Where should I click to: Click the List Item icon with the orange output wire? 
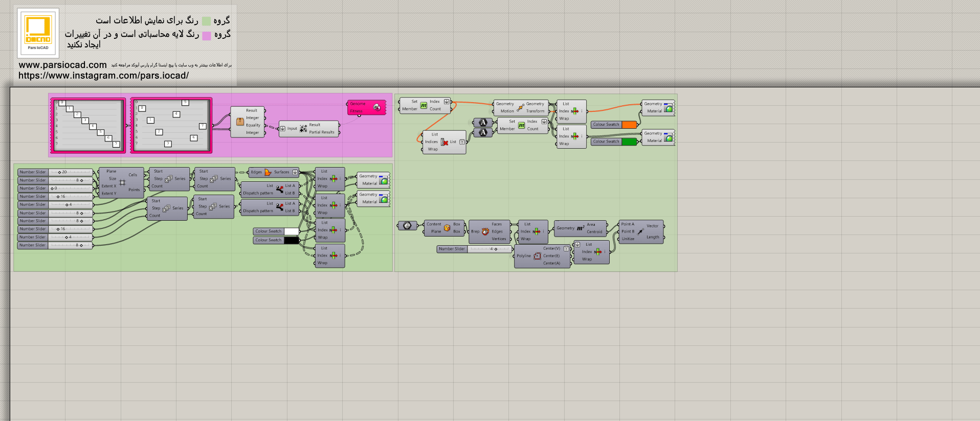pos(575,111)
